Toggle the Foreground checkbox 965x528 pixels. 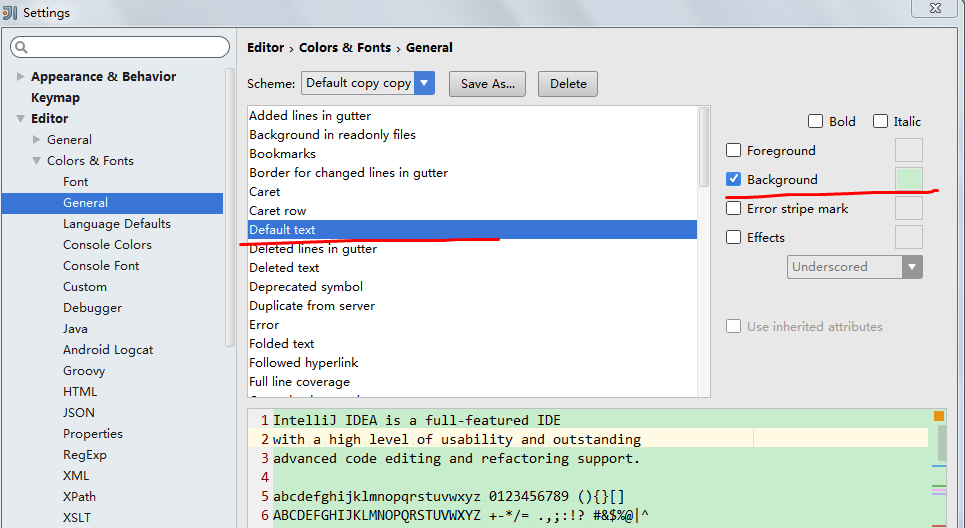tap(733, 150)
